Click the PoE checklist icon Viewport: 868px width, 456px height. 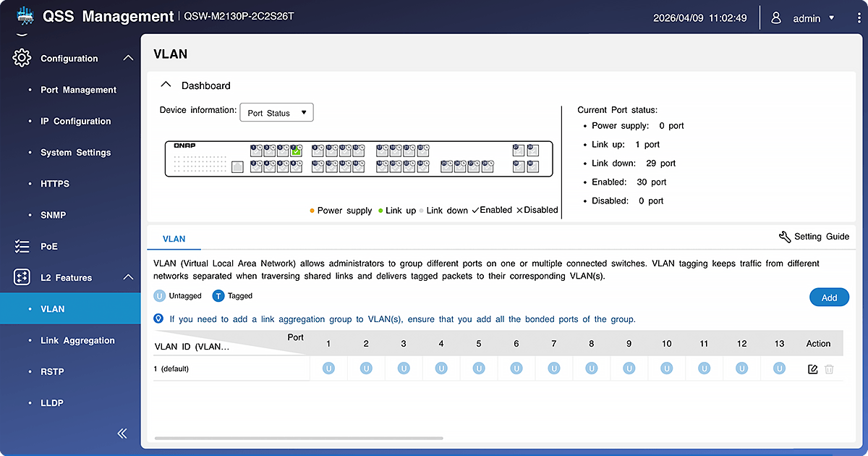pos(22,247)
